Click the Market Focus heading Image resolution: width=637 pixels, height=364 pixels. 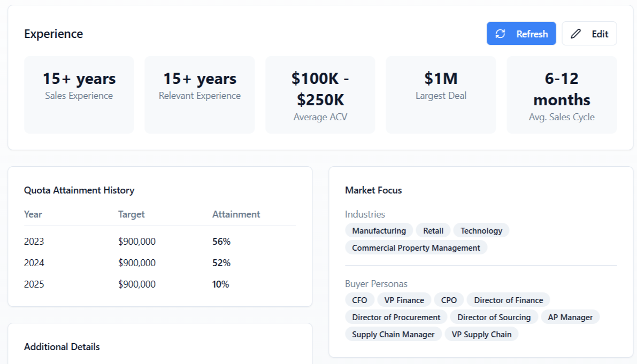[373, 190]
